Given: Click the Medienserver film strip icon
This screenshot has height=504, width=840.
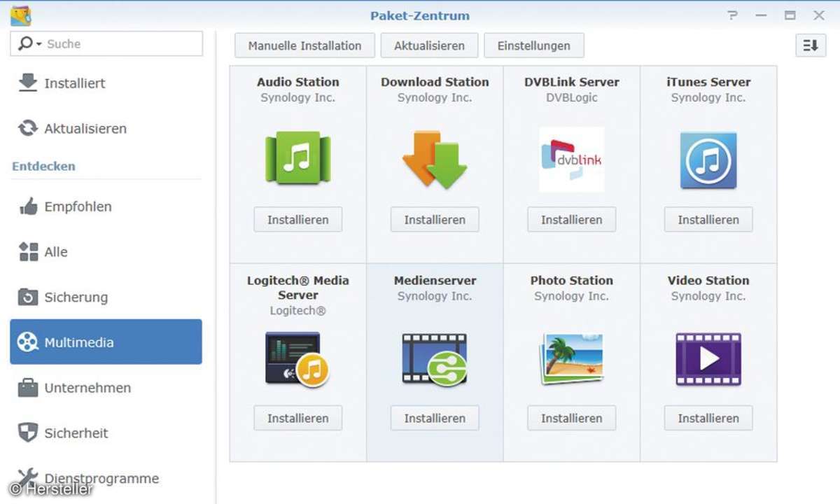Looking at the screenshot, I should tap(435, 359).
